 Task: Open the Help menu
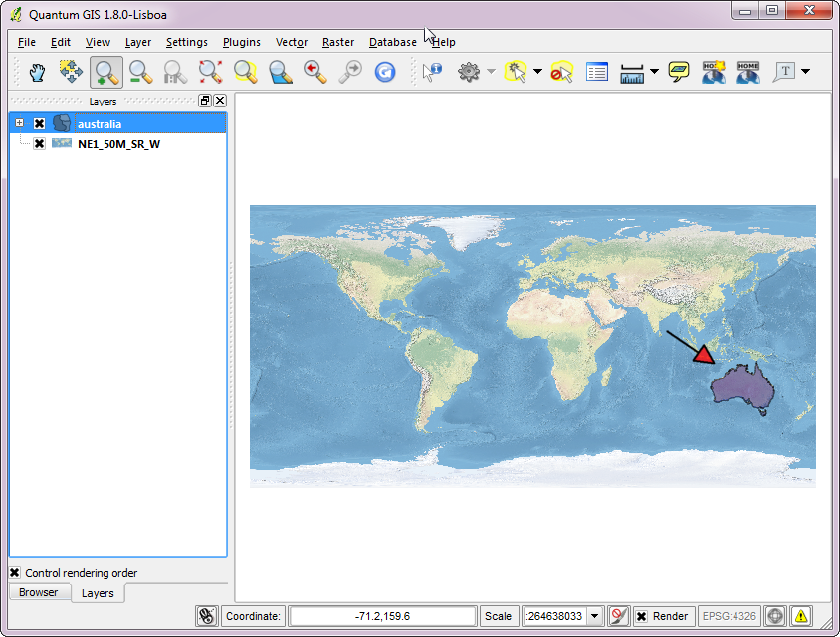tap(444, 42)
